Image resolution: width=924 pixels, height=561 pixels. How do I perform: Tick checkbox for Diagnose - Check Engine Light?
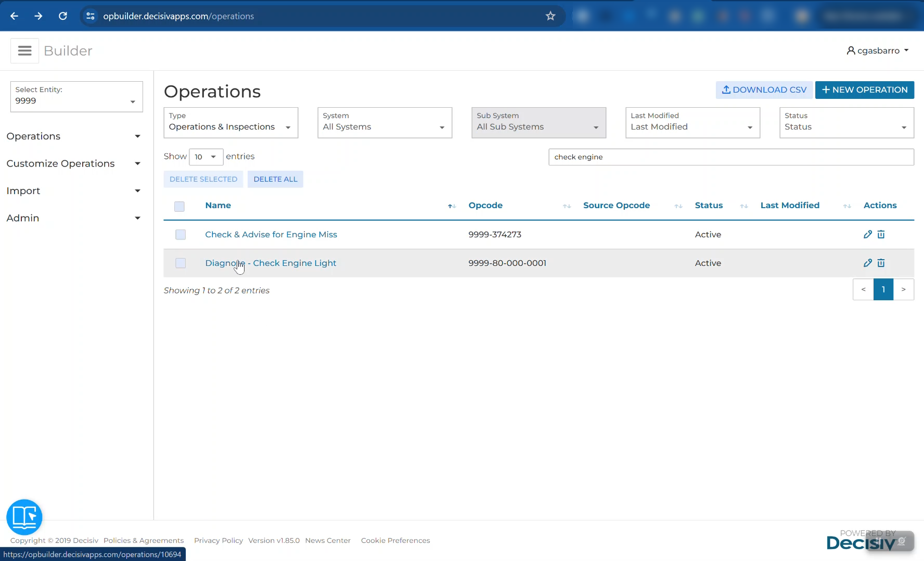(x=181, y=263)
